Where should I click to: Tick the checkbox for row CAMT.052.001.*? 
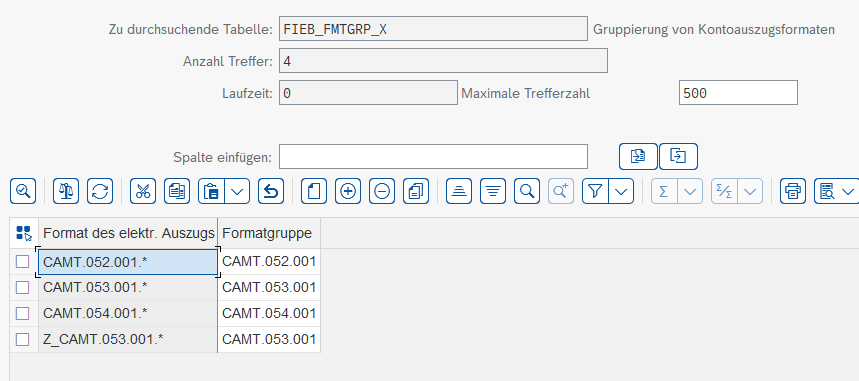(22, 262)
